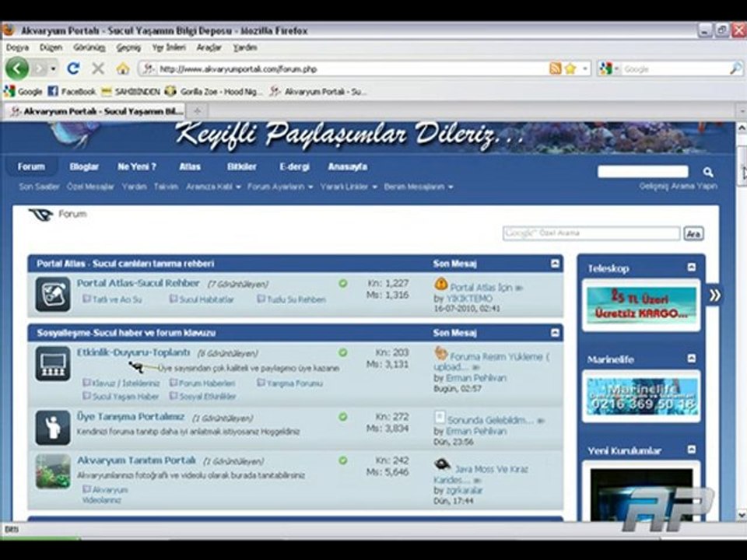The image size is (747, 560).
Task: Click the Forum breadcrumb logo icon
Action: pyautogui.click(x=41, y=215)
